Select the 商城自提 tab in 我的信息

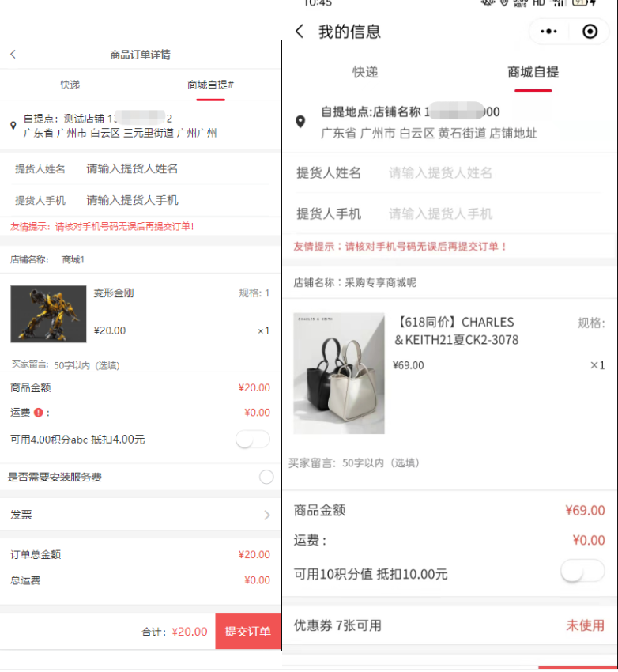coord(533,72)
